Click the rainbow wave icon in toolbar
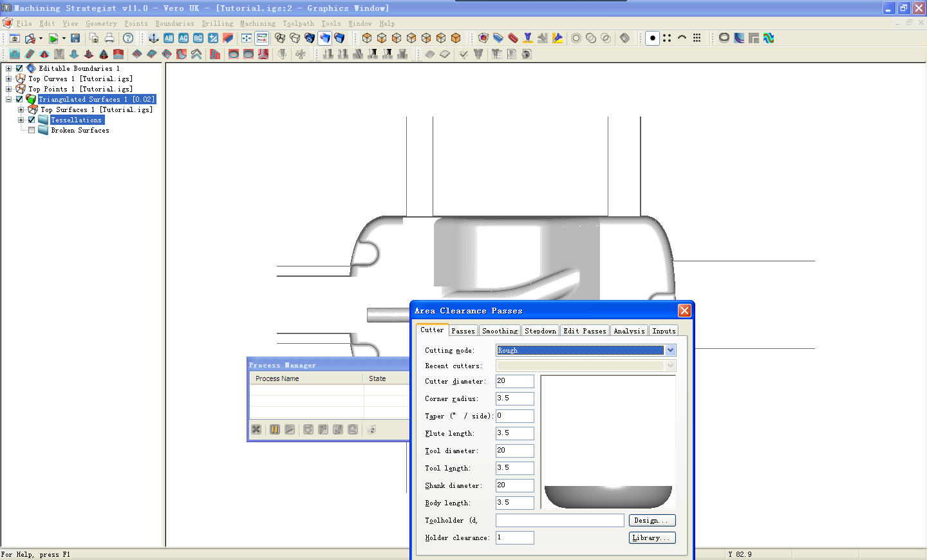927x560 pixels. (769, 39)
